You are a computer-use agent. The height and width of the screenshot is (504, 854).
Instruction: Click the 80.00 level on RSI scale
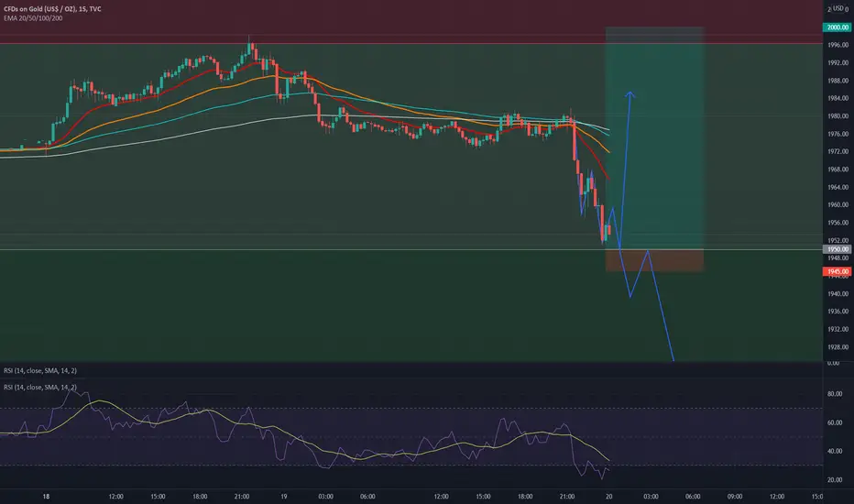pos(835,393)
